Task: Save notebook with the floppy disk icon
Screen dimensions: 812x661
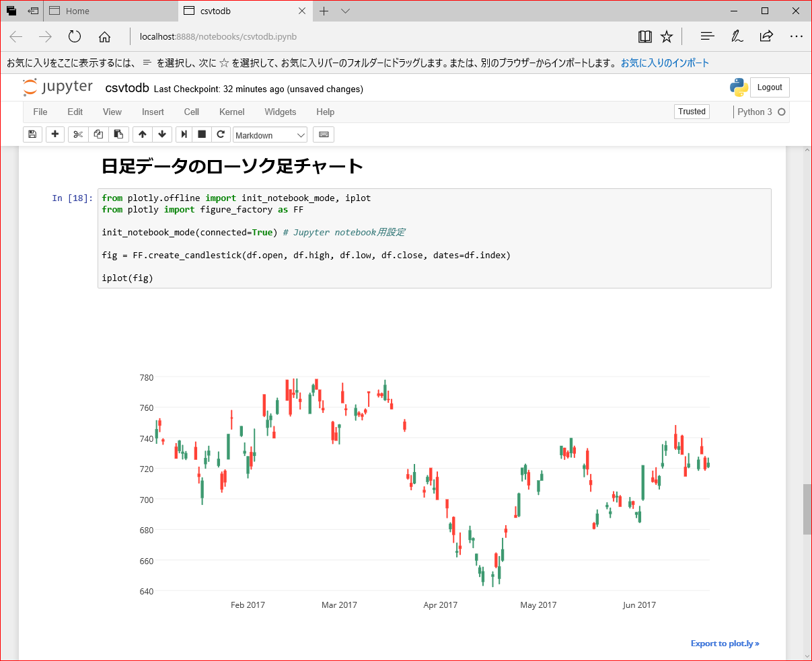Action: click(32, 134)
